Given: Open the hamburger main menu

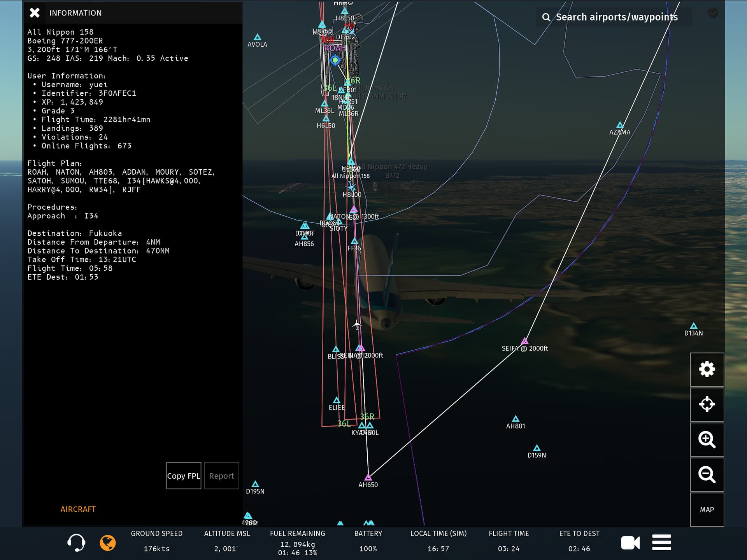Looking at the screenshot, I should pyautogui.click(x=661, y=542).
